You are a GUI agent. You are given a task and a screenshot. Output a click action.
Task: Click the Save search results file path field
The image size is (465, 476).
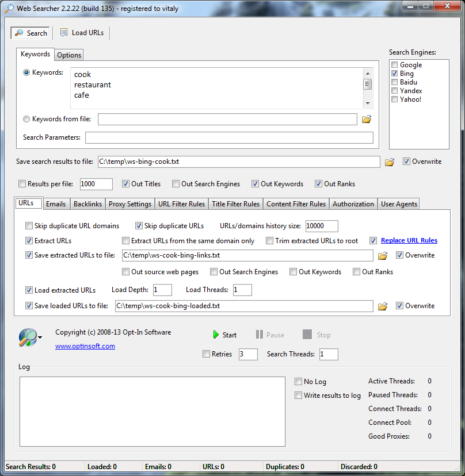coord(239,162)
